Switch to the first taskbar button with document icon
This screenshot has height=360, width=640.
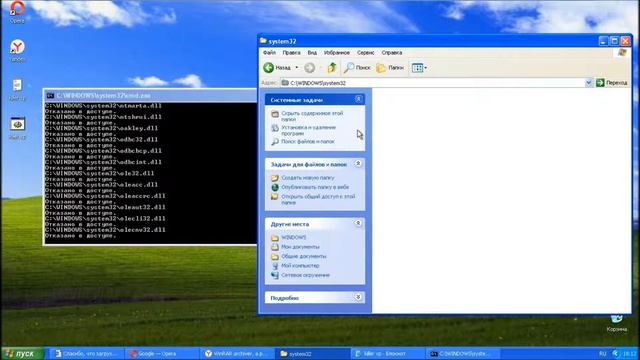[87, 353]
